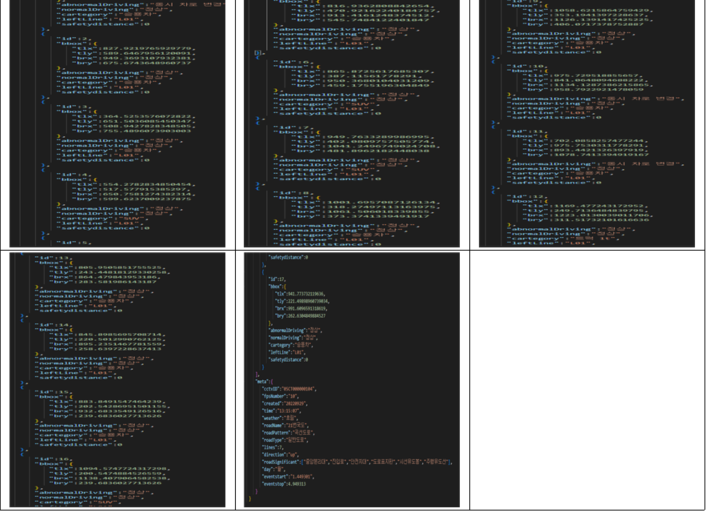Click the "roadType" line
710x512 pixels.
tap(285, 440)
